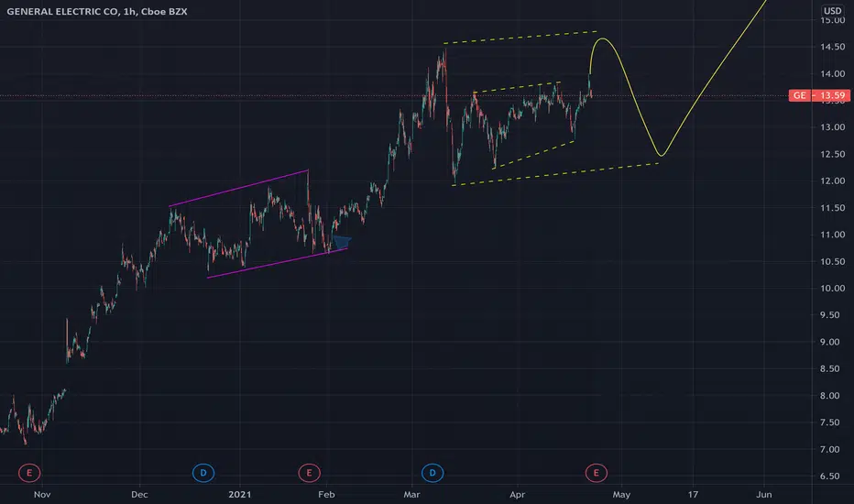Click the 14.50 price axis label
This screenshot has width=854, height=504.
click(833, 47)
